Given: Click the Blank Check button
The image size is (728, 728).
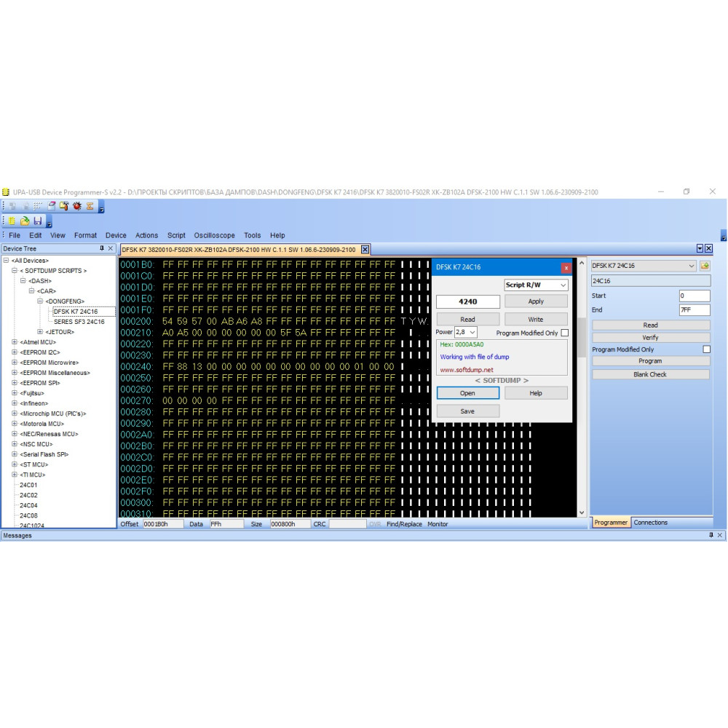Looking at the screenshot, I should (x=650, y=374).
